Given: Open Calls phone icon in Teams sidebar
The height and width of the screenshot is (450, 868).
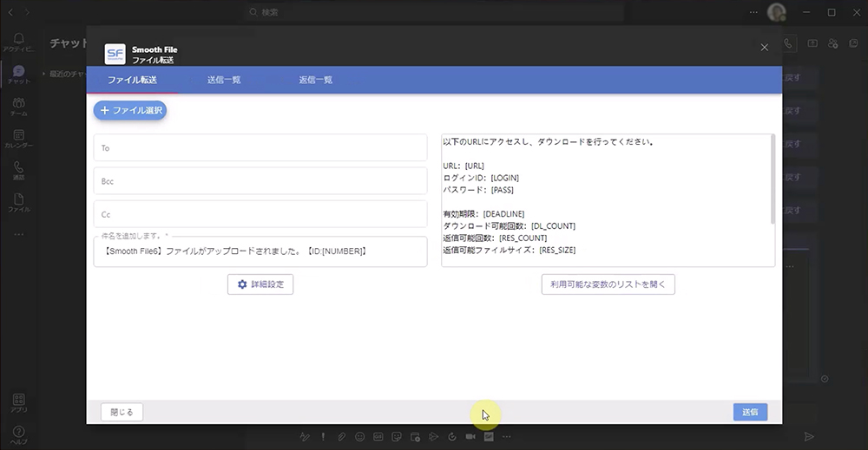Looking at the screenshot, I should point(19,170).
